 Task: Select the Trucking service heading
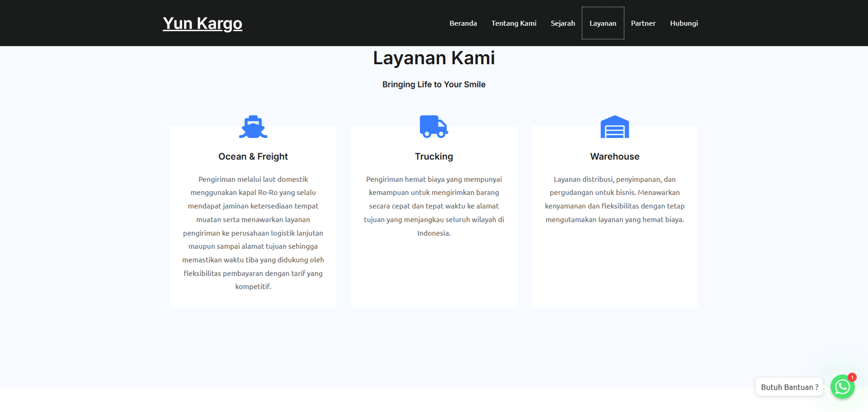(433, 156)
